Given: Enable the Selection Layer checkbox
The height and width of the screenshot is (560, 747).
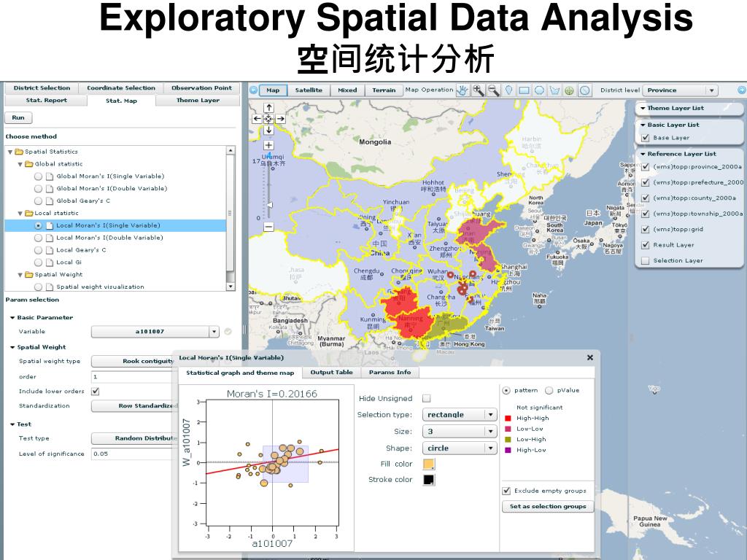Looking at the screenshot, I should tap(646, 260).
